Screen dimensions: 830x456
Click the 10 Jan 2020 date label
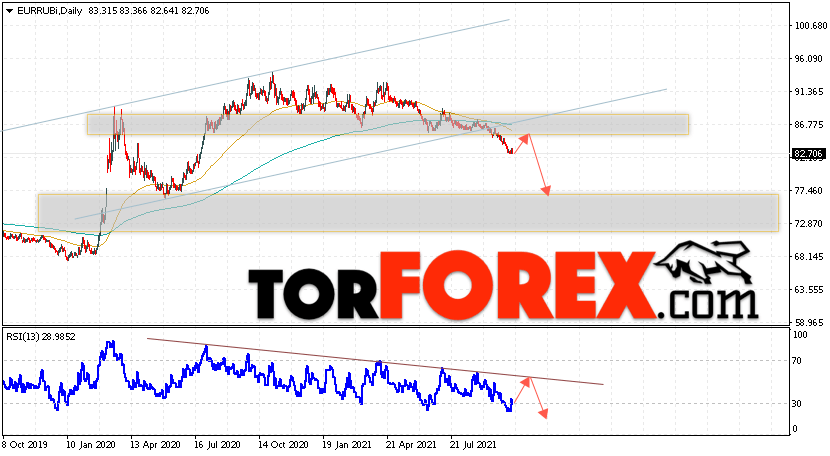[89, 445]
